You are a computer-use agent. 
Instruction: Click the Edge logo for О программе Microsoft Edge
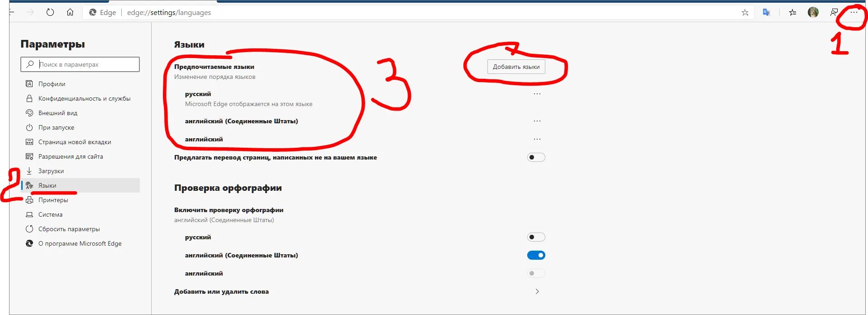coord(29,243)
